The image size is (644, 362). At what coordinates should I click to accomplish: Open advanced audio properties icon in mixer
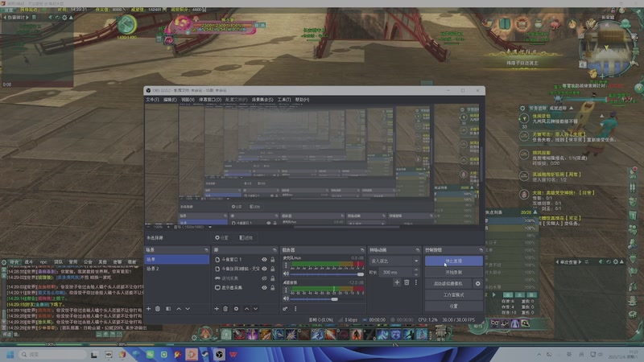(285, 309)
